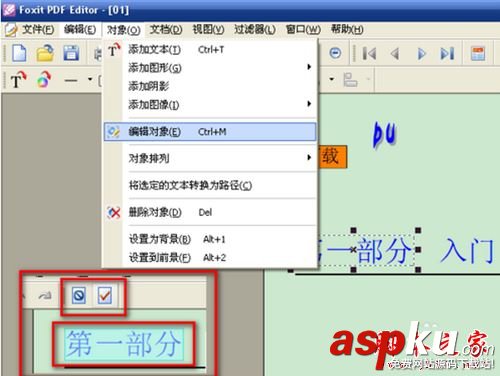
Task: Click the zoom out magnifier icon
Action: click(x=335, y=53)
